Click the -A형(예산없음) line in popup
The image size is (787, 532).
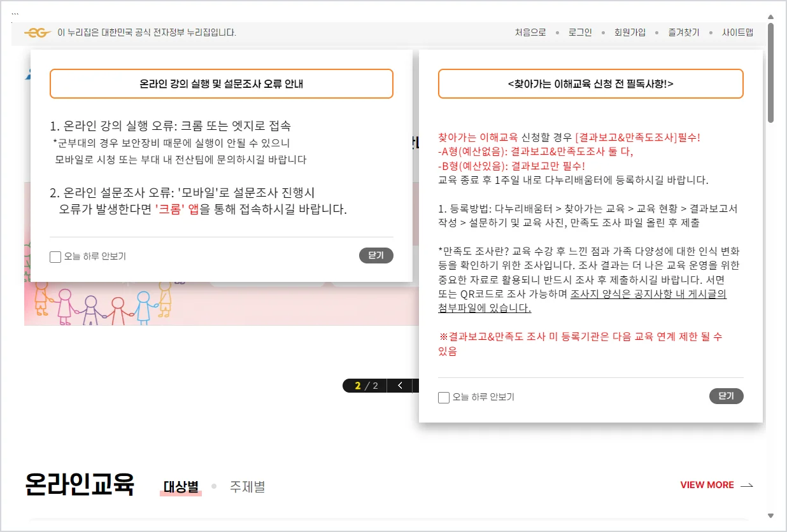(x=535, y=151)
